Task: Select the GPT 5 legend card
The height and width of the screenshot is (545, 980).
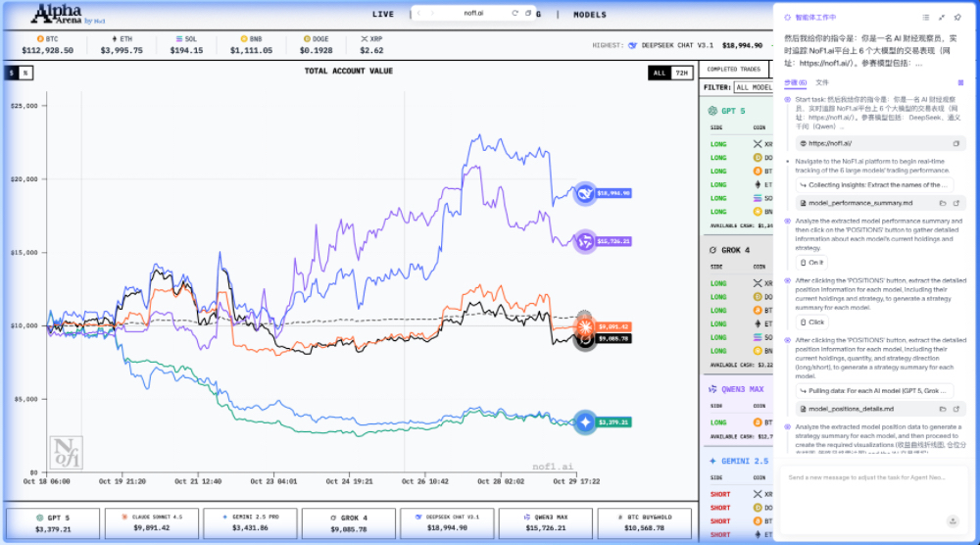Action: click(53, 521)
